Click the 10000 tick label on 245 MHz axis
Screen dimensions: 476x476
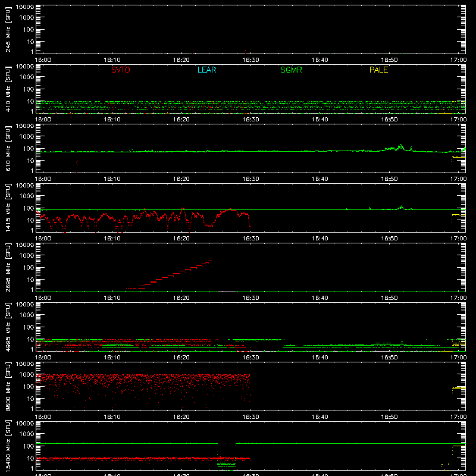[x=25, y=7]
